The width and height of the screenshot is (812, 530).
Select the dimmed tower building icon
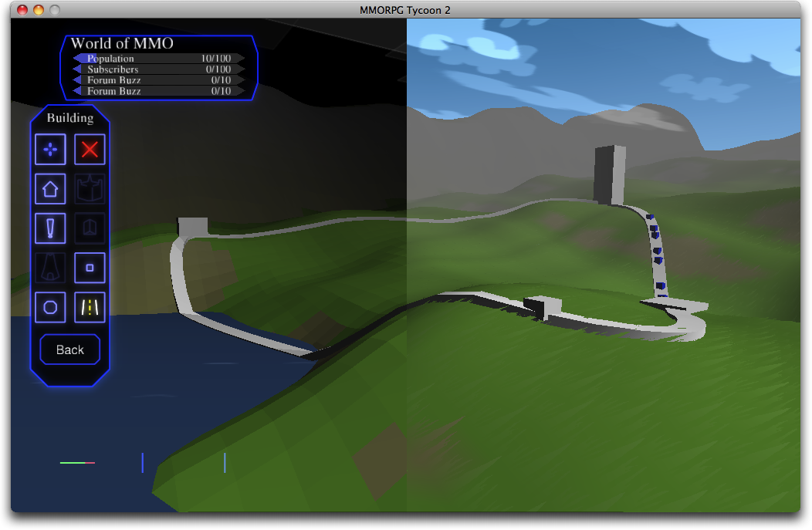click(x=50, y=268)
